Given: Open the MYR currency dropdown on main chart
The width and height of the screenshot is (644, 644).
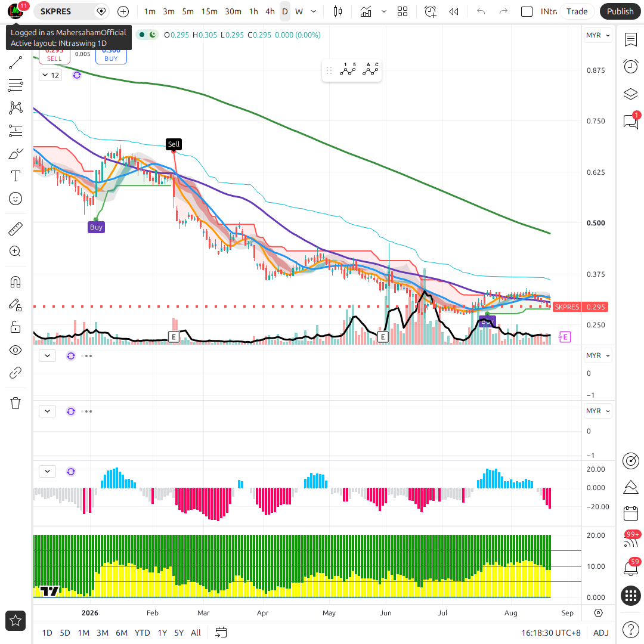Looking at the screenshot, I should [x=597, y=35].
